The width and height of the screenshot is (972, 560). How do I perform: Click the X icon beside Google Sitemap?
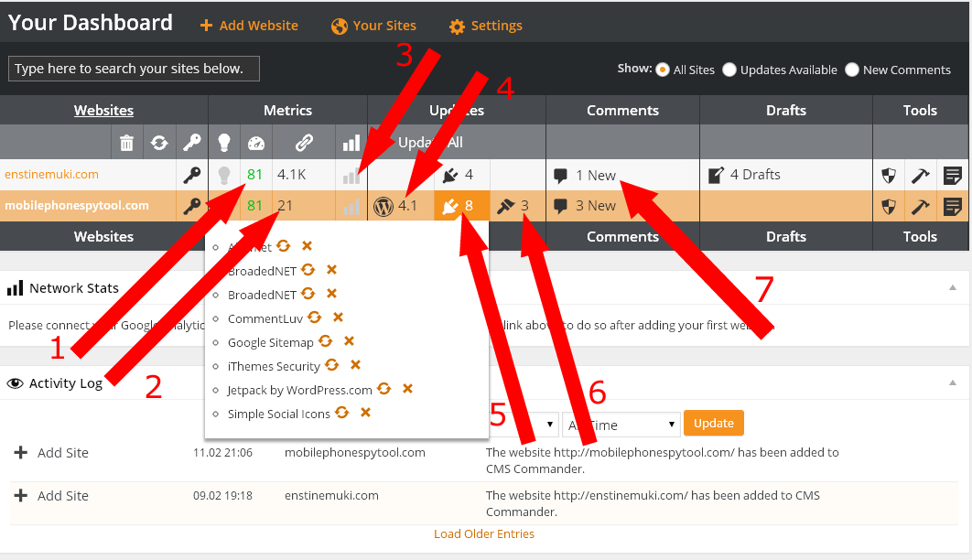[349, 340]
